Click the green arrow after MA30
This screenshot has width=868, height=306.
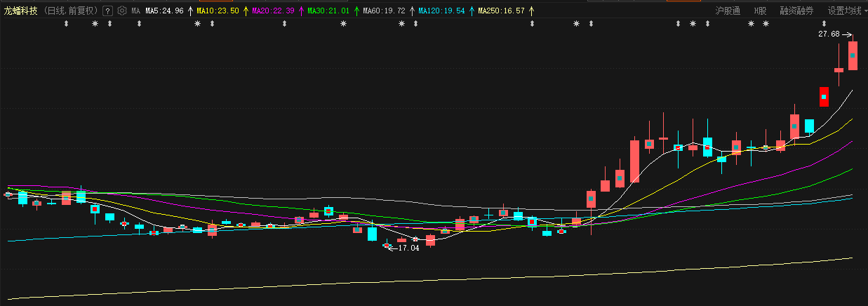pyautogui.click(x=356, y=11)
